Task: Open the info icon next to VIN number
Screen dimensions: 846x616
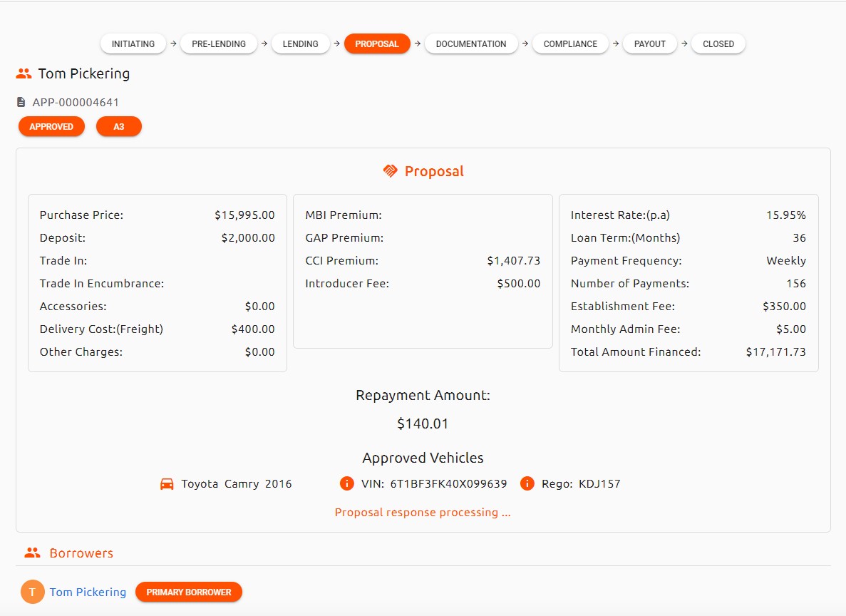Action: pos(346,483)
